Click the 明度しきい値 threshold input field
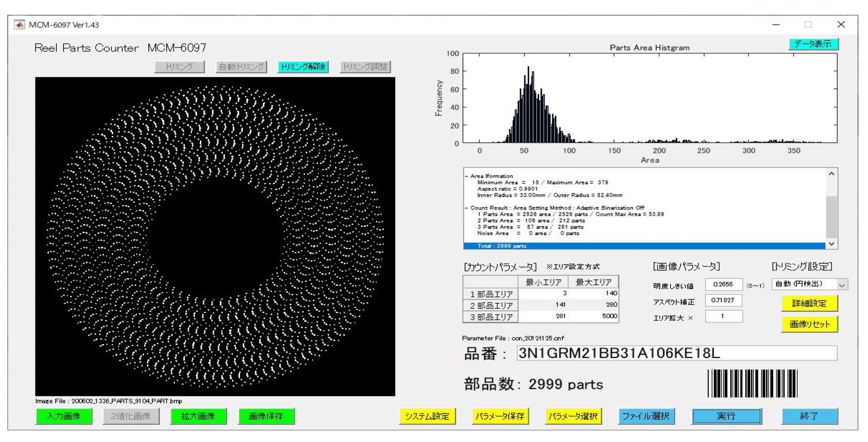868x442 pixels. tap(723, 284)
